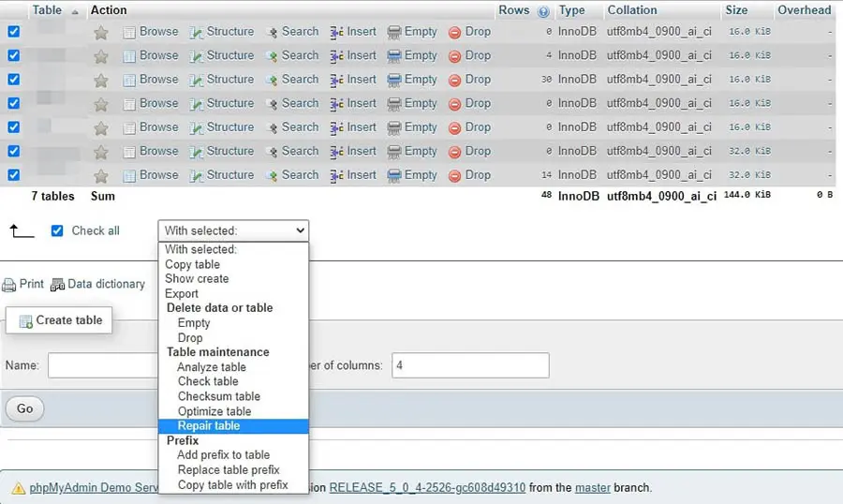
Task: Click the Insert icon in fifth table row
Action: point(337,128)
